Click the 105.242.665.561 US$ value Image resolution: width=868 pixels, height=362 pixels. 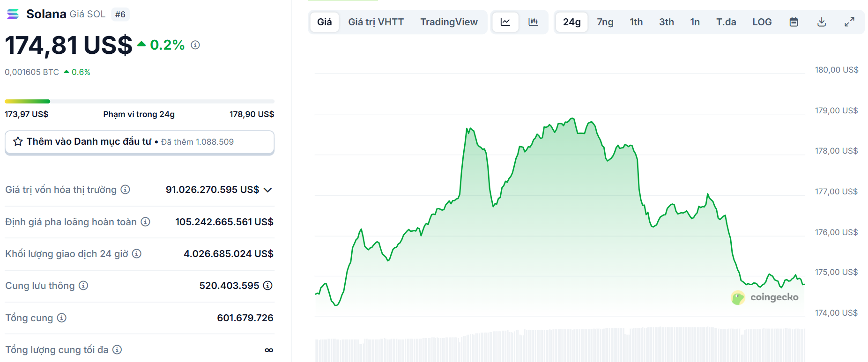(x=224, y=222)
